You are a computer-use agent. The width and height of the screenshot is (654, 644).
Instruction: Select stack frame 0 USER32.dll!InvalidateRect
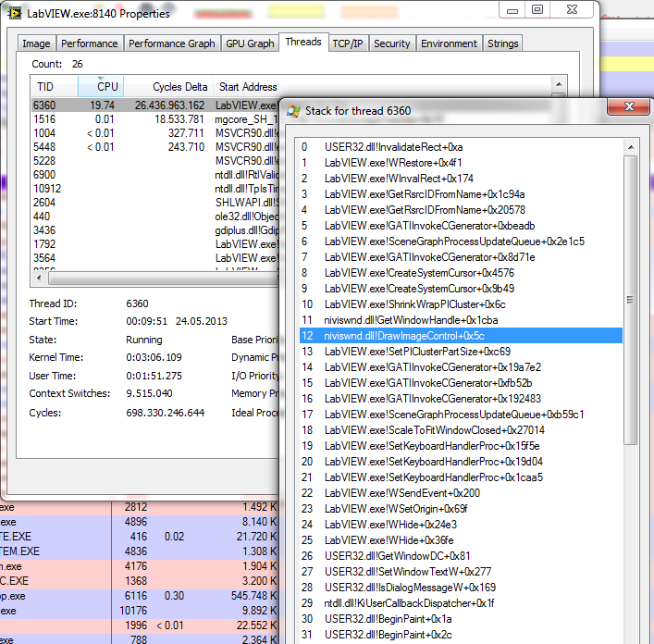(x=461, y=147)
